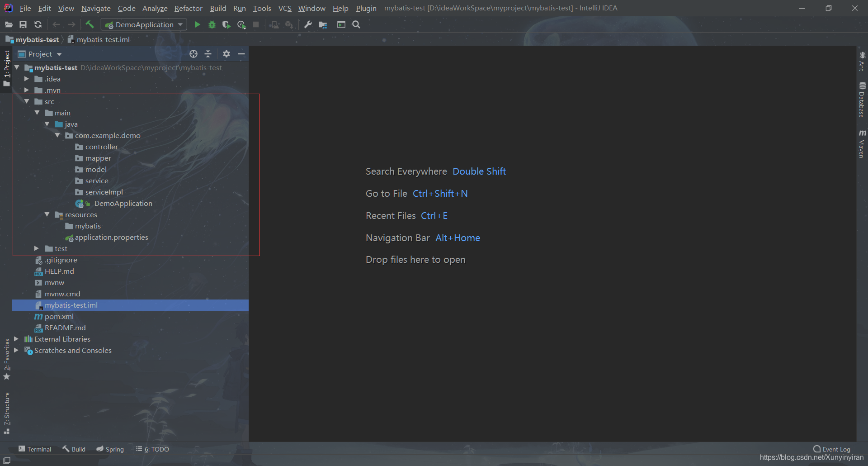Viewport: 868px width, 466px height.
Task: Select the controller package
Action: (101, 147)
